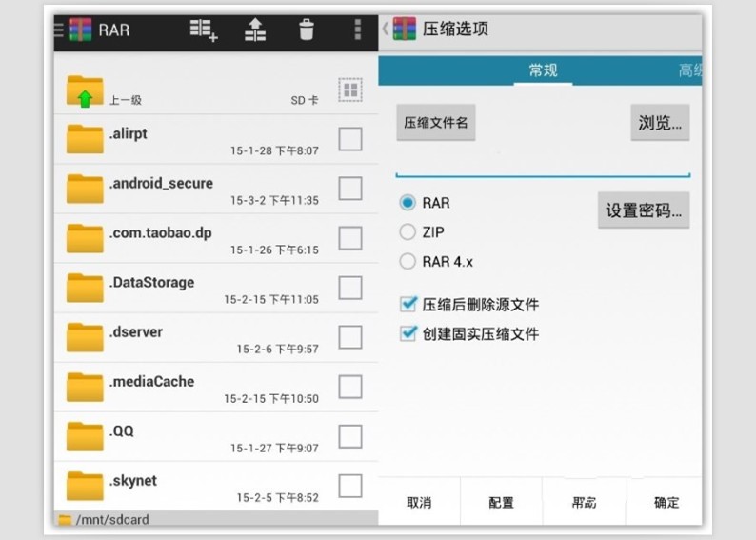Tap the SD 卡 label
The width and height of the screenshot is (756, 540).
(x=305, y=100)
